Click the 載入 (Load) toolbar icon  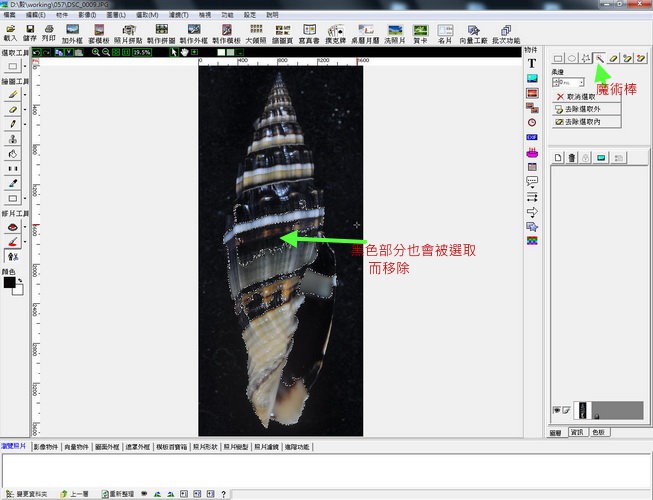coord(10,33)
